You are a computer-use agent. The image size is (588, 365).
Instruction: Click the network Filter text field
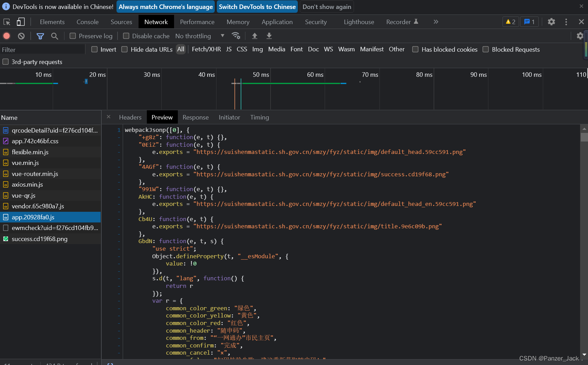[42, 50]
